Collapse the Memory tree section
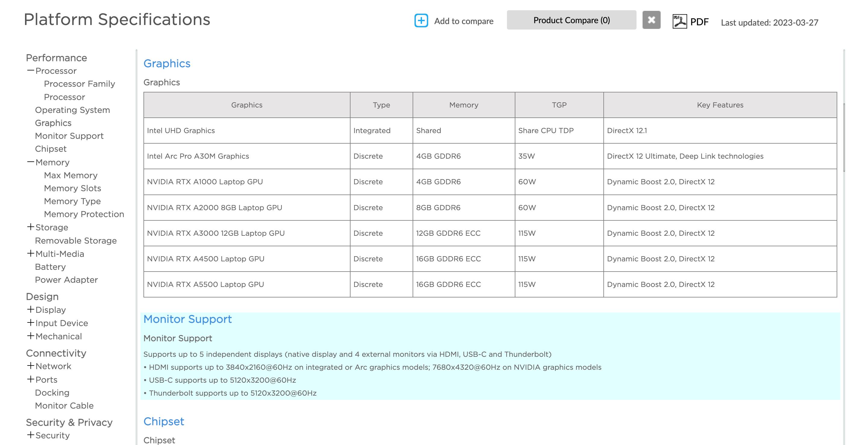Image resolution: width=868 pixels, height=445 pixels. click(x=31, y=162)
